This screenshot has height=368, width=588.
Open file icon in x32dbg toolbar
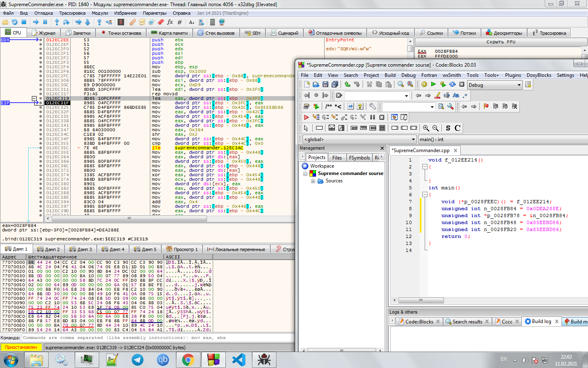click(x=5, y=22)
